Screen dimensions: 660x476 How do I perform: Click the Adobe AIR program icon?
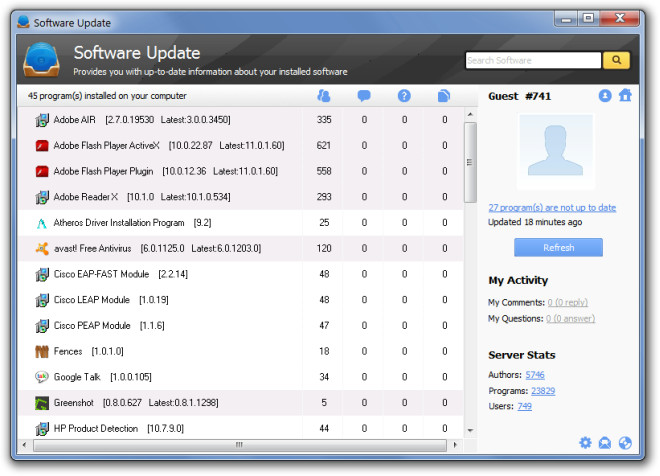pyautogui.click(x=42, y=120)
